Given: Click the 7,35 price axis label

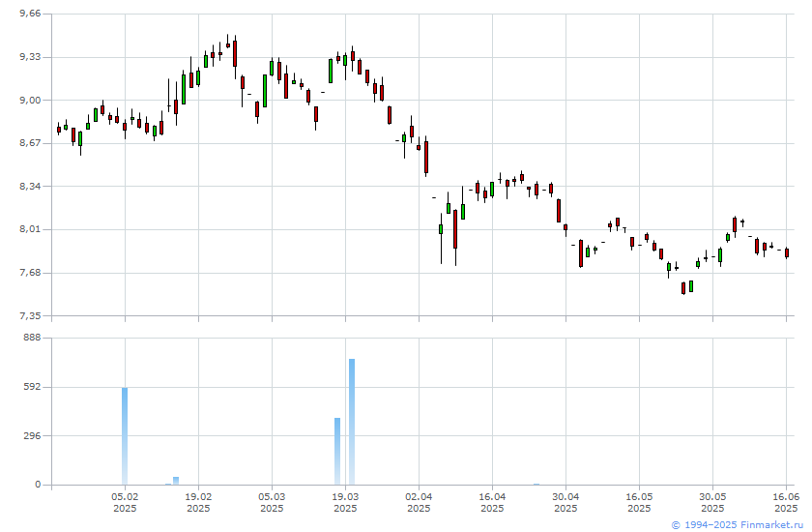Looking at the screenshot, I should coord(30,315).
